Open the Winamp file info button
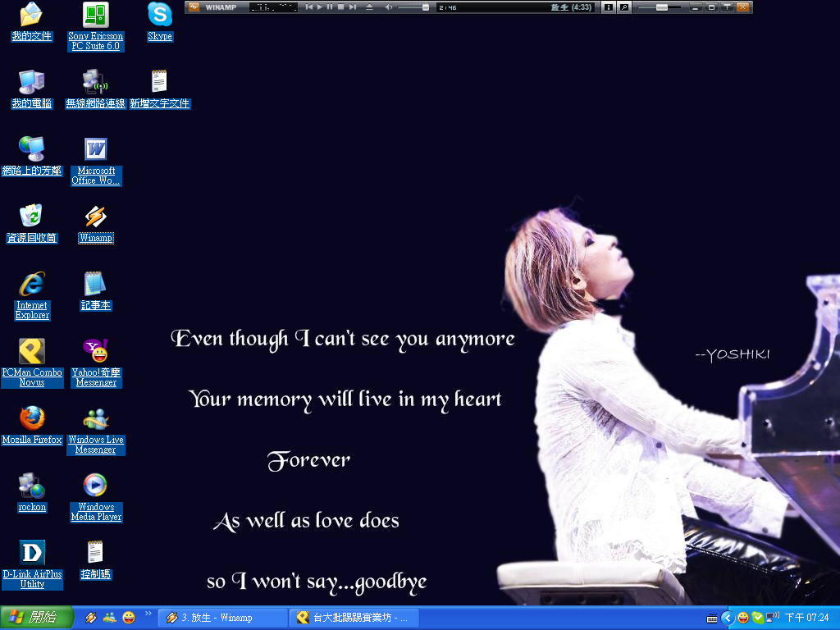The width and height of the screenshot is (840, 630). coord(609,7)
